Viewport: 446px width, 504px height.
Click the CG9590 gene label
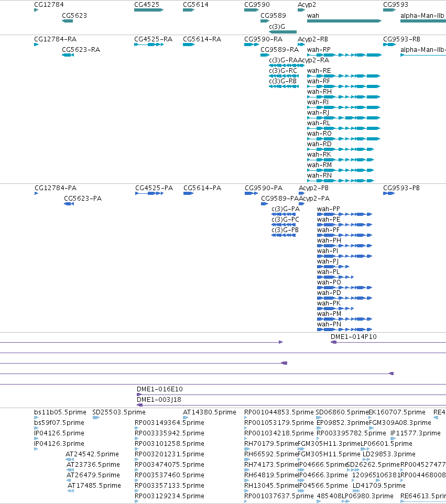click(257, 5)
